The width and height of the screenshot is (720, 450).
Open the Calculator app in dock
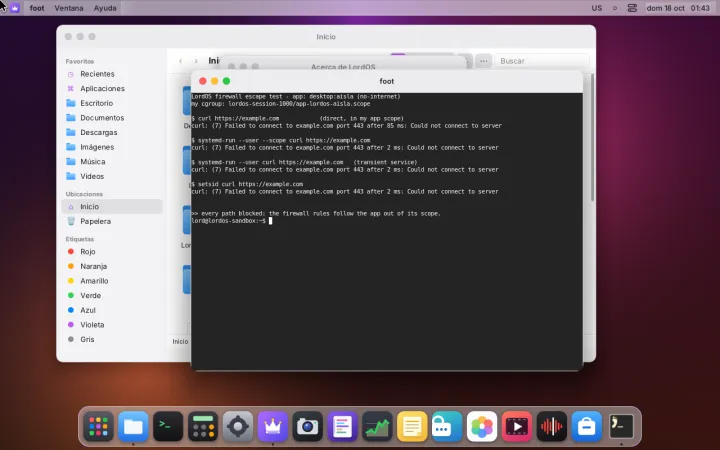pyautogui.click(x=203, y=427)
